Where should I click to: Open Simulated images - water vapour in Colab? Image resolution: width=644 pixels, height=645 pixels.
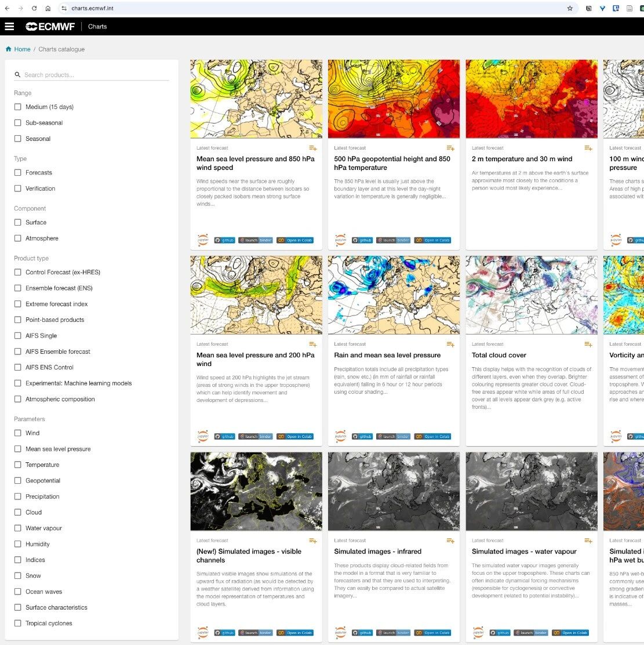(570, 633)
